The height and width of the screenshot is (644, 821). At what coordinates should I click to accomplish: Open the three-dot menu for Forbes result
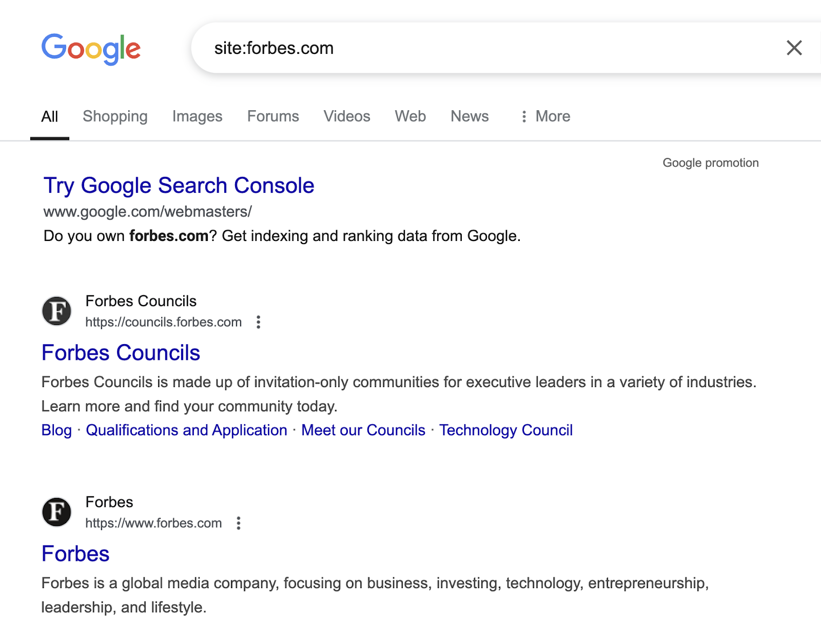(x=239, y=523)
